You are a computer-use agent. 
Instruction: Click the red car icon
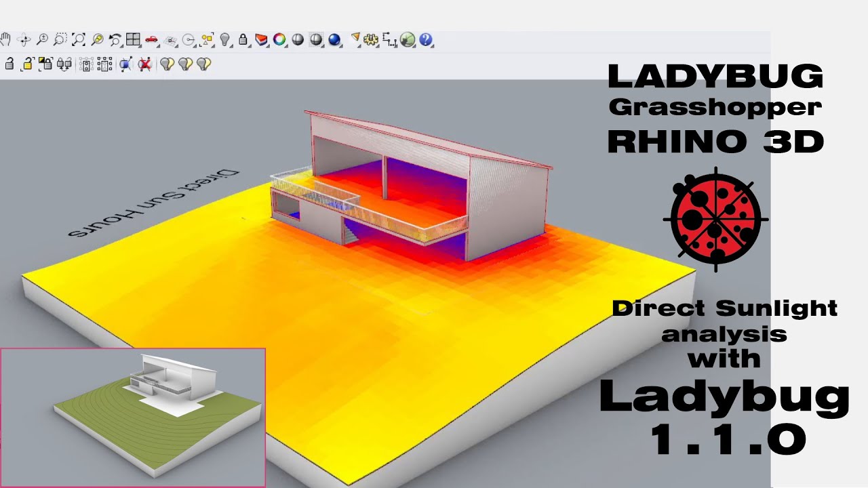point(151,39)
